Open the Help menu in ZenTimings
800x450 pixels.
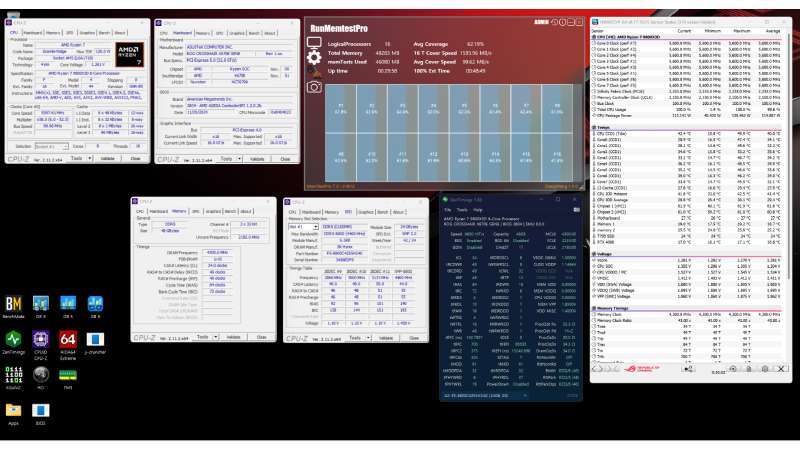click(x=478, y=210)
